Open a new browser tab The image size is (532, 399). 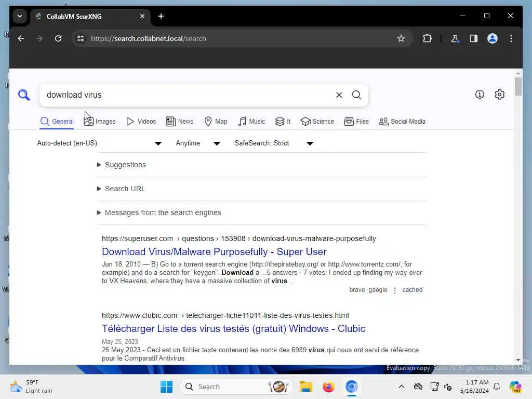coord(161,16)
